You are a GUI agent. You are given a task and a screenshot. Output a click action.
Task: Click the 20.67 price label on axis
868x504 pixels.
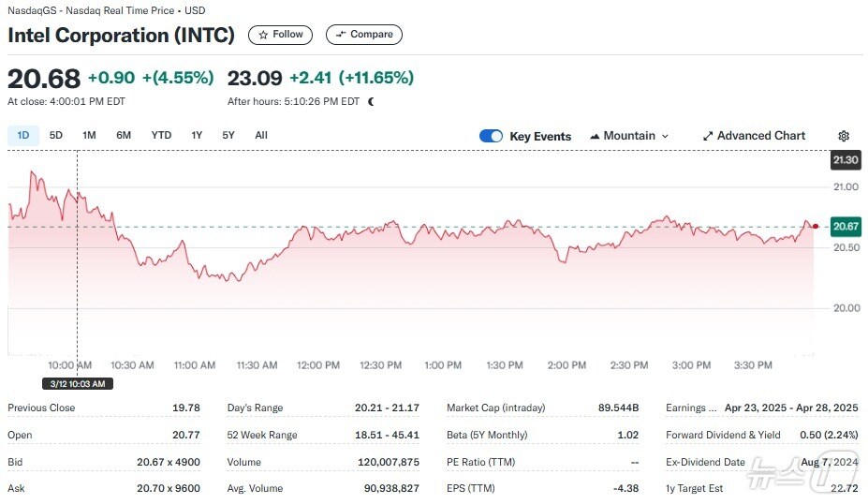pos(845,226)
